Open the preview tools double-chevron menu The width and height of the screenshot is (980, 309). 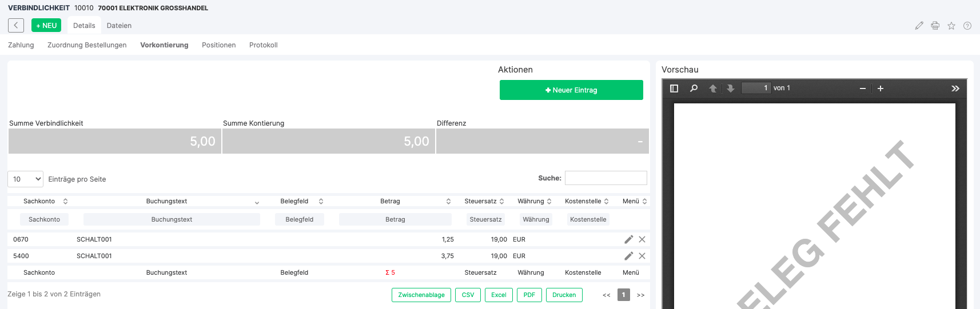[955, 89]
